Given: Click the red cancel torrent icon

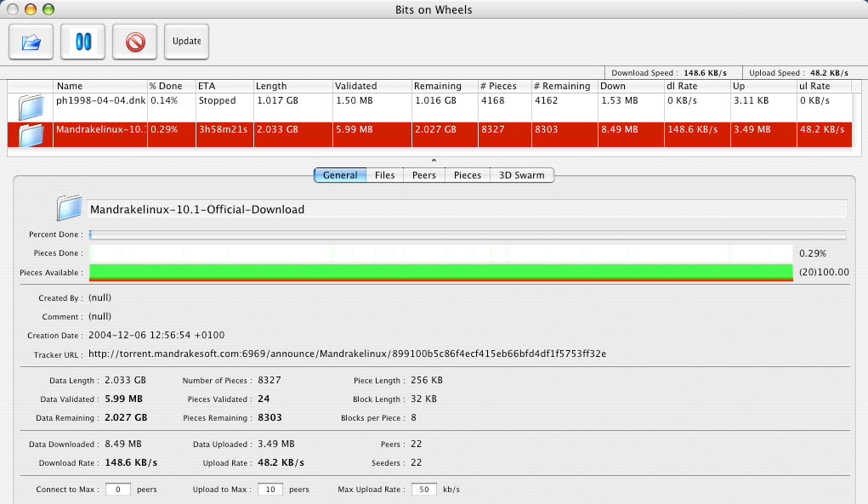Looking at the screenshot, I should (x=135, y=42).
